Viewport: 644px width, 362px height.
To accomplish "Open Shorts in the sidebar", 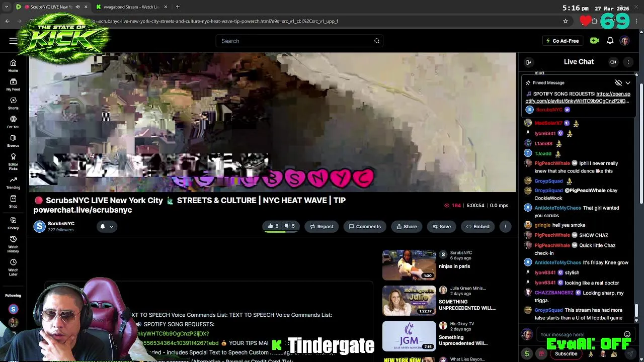I will [13, 103].
